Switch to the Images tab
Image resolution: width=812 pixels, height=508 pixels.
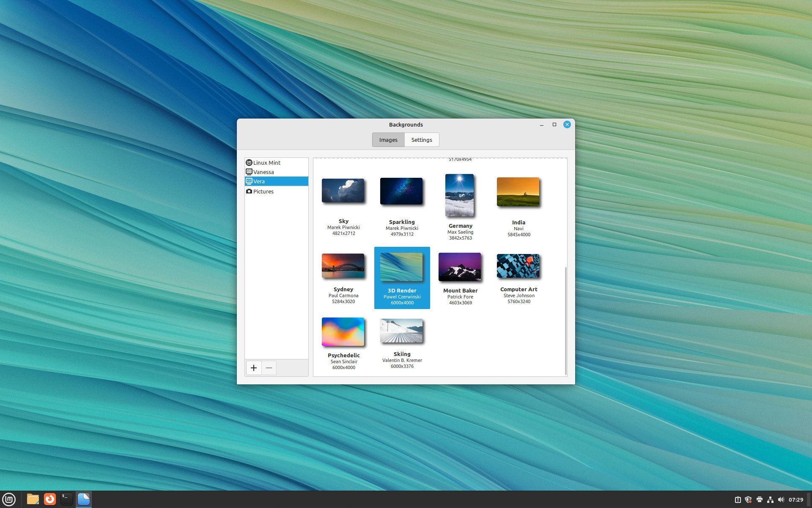(x=388, y=140)
